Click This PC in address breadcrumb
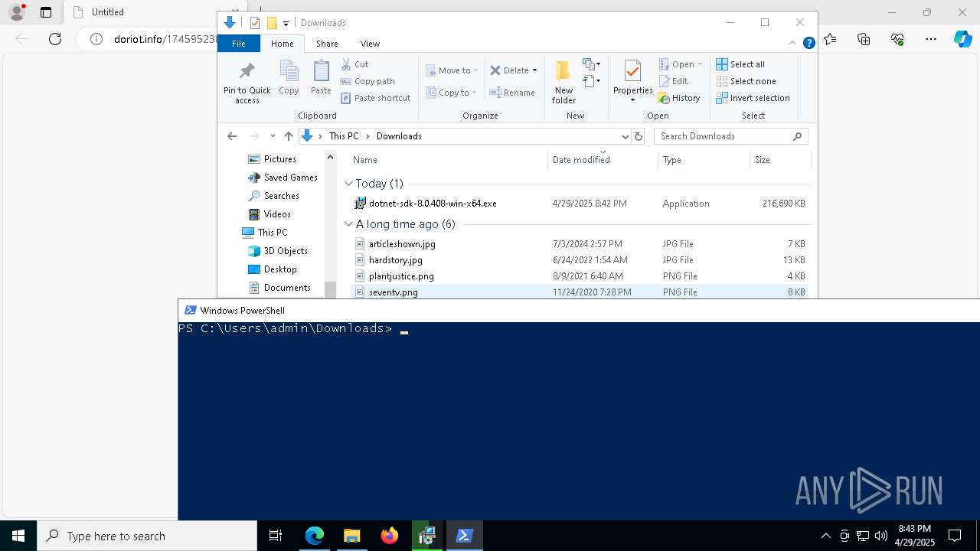The height and width of the screenshot is (551, 980). [x=344, y=136]
